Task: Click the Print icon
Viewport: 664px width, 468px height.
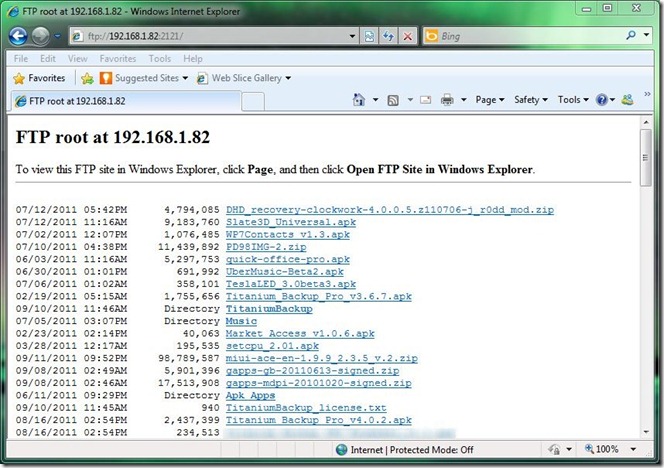Action: (447, 100)
